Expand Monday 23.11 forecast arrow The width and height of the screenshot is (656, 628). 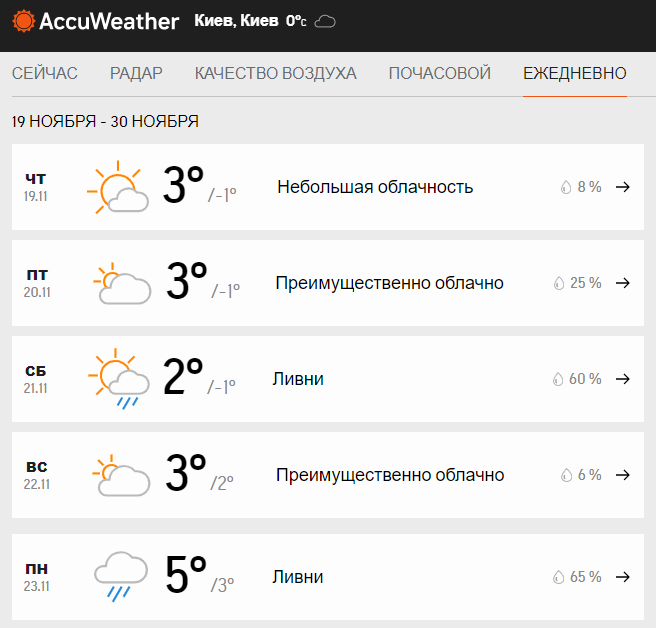tap(623, 577)
